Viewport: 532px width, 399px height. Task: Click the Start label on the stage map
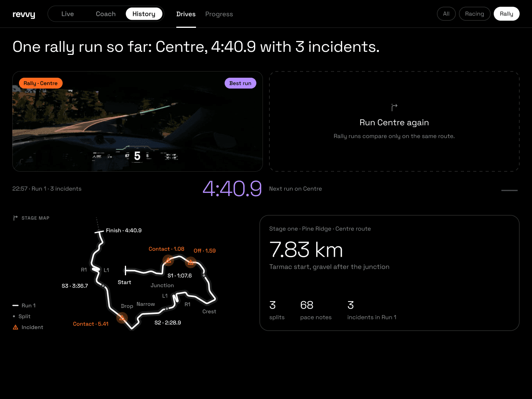click(124, 282)
